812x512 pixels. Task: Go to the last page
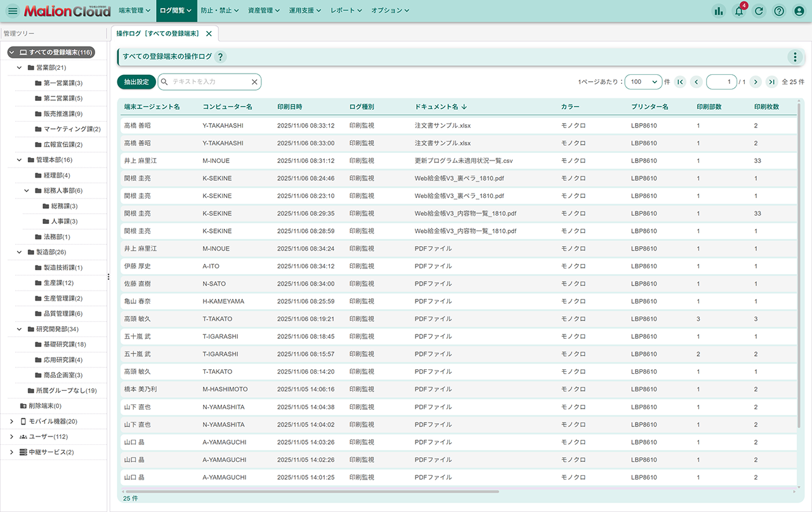click(771, 82)
